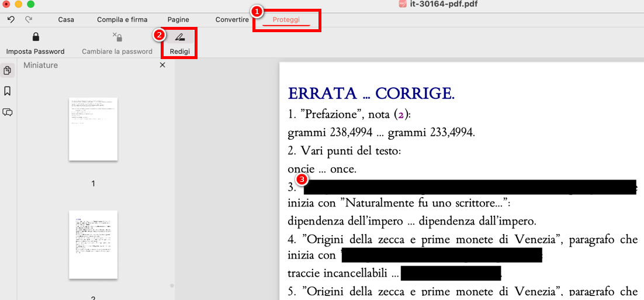Click the redaction after 'traccie incancellabili'
Screen dimensions: 644x300
coord(451,273)
